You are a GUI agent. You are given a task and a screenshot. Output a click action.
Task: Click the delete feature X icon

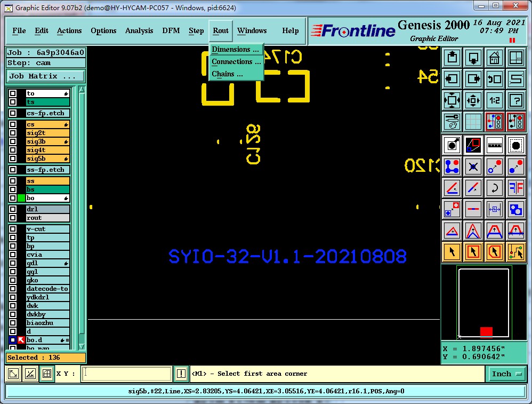pos(473,167)
